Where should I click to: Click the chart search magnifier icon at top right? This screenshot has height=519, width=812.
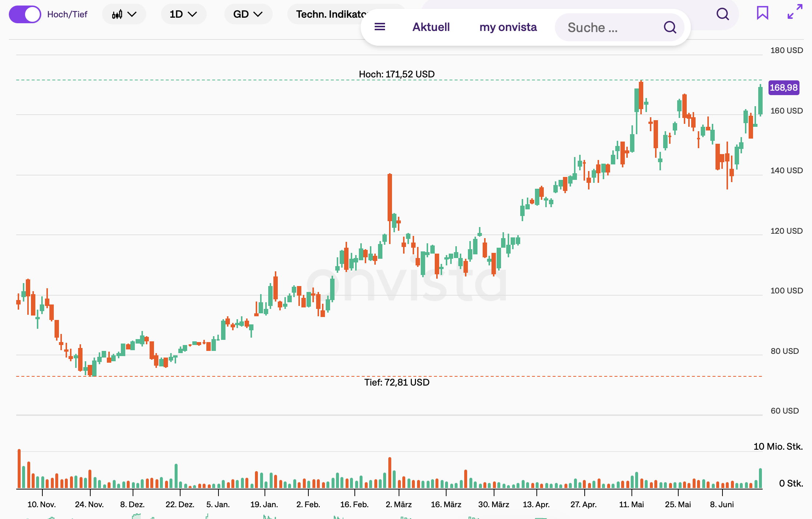point(722,14)
